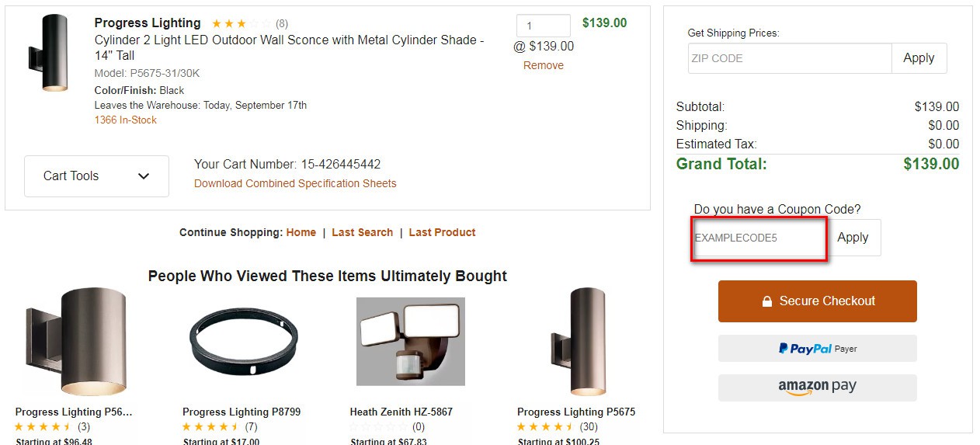Click the quantity field for cart item
Image resolution: width=980 pixels, height=445 pixels.
(543, 26)
